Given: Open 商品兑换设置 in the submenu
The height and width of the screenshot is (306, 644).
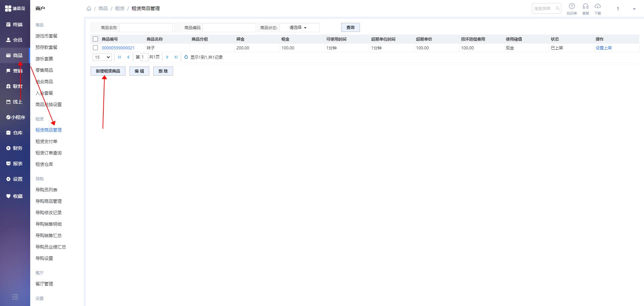Looking at the screenshot, I should pyautogui.click(x=49, y=104).
